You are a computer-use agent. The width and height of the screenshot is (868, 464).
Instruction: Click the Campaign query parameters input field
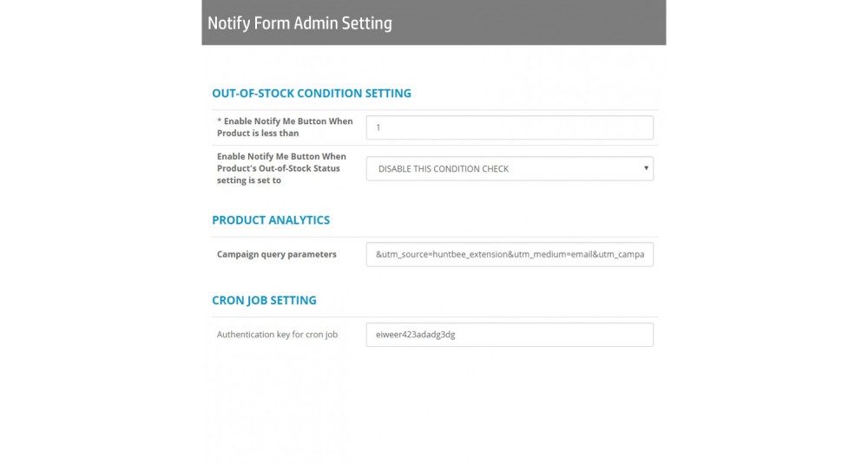tap(510, 254)
